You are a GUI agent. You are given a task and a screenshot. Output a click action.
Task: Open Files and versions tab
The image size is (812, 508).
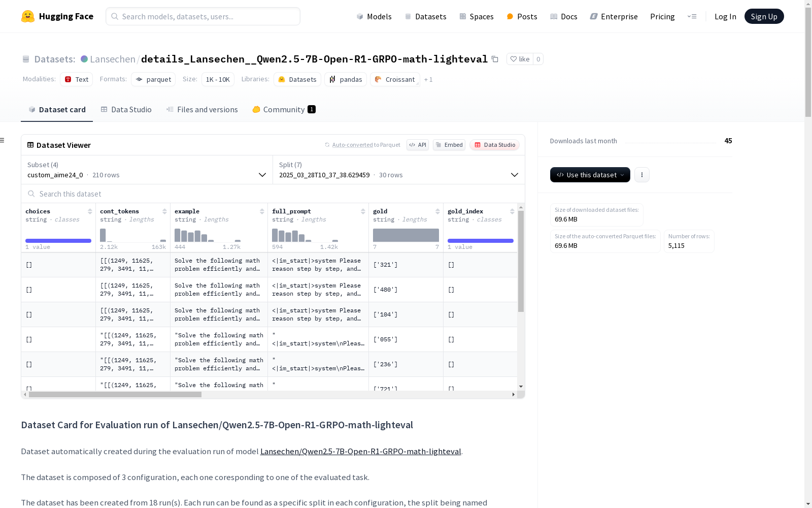(x=202, y=109)
